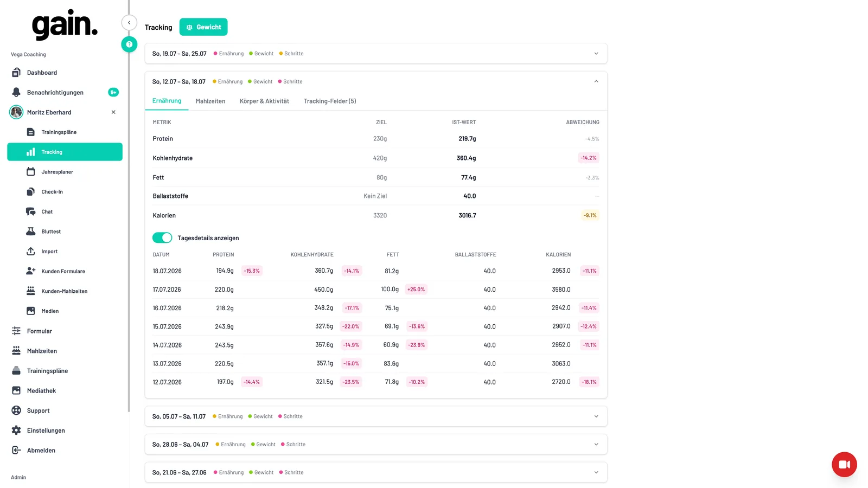Open the Chat bubble icon
The width and height of the screenshot is (868, 488).
click(31, 211)
